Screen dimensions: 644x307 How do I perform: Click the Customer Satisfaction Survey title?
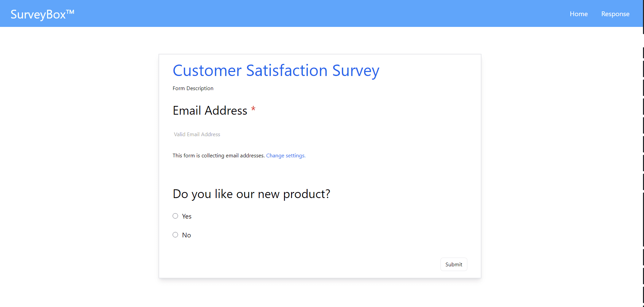click(x=276, y=71)
